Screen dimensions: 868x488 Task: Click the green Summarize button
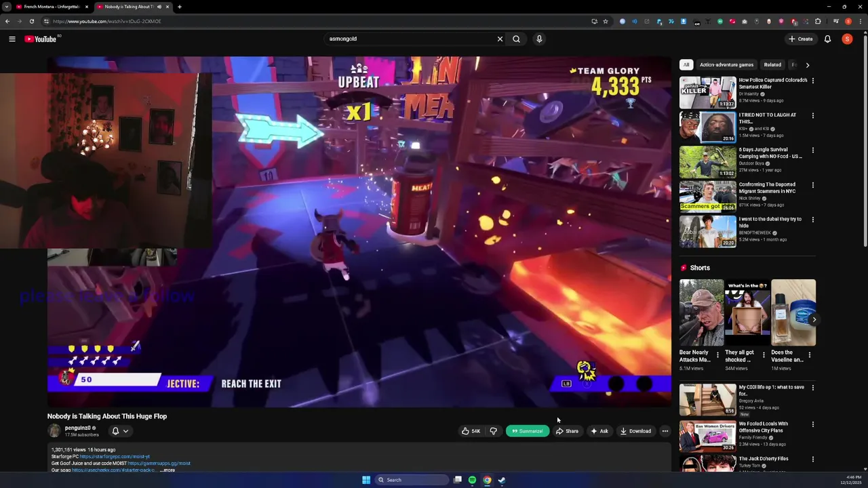point(528,431)
